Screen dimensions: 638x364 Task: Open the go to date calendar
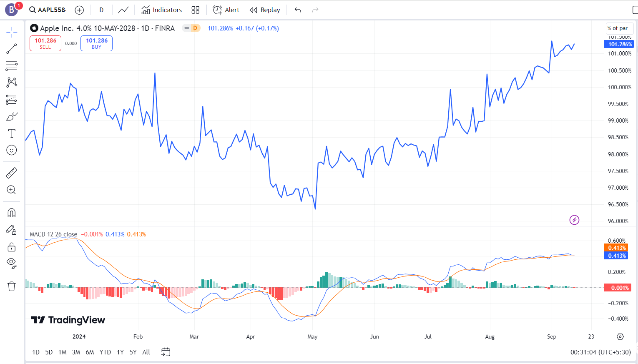coord(166,352)
